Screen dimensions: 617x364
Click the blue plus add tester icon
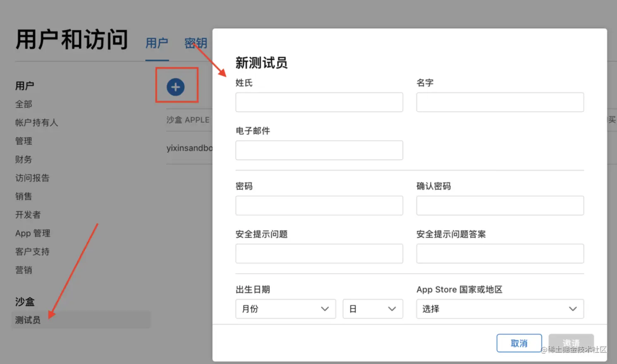tap(176, 87)
